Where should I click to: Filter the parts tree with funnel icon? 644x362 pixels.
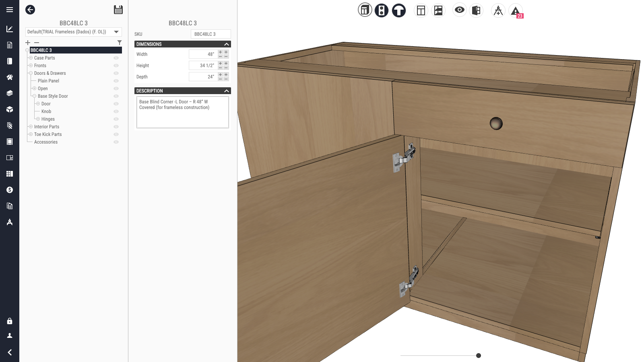coord(120,43)
